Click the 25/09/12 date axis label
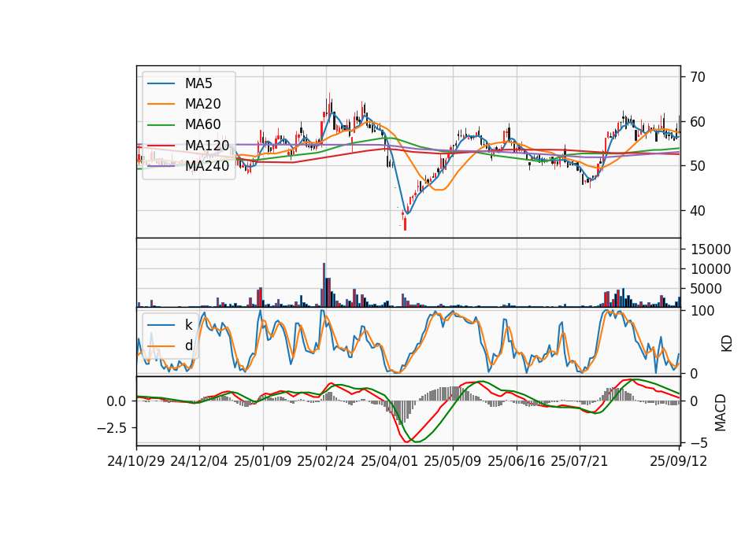This screenshot has height=543, width=756. [x=678, y=461]
